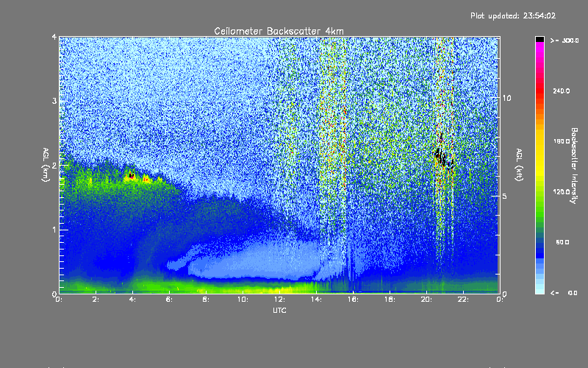The image size is (588, 368).
Task: Click the '180.0' colorbar value
Action: pos(561,141)
